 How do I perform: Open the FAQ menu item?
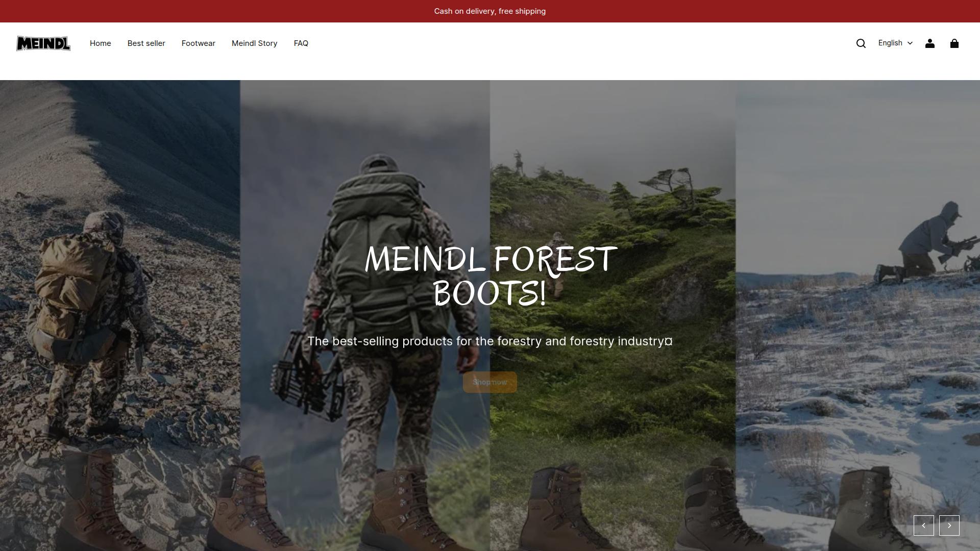pos(301,43)
